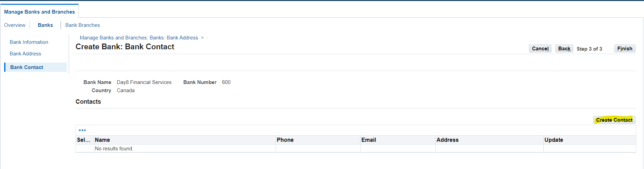The image size is (644, 169).
Task: Open the table options ellipsis icon
Action: [x=82, y=130]
